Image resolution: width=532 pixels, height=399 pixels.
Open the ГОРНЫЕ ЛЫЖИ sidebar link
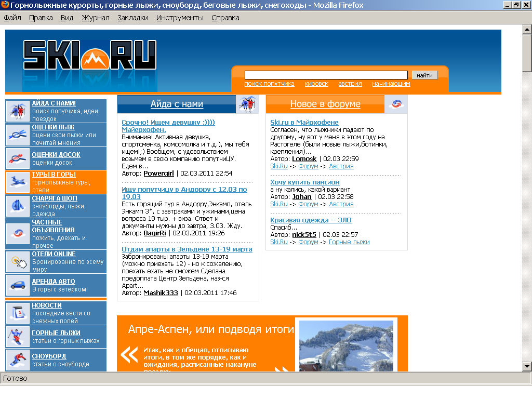(56, 333)
